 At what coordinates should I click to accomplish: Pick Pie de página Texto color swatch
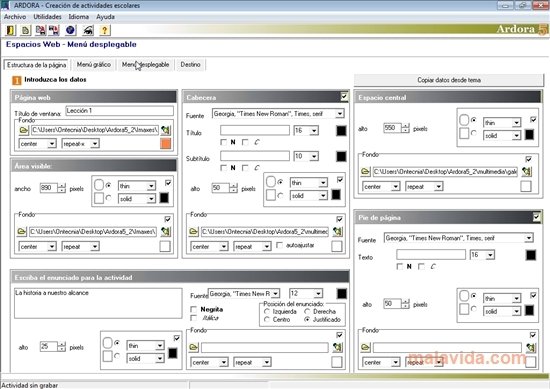click(x=531, y=255)
